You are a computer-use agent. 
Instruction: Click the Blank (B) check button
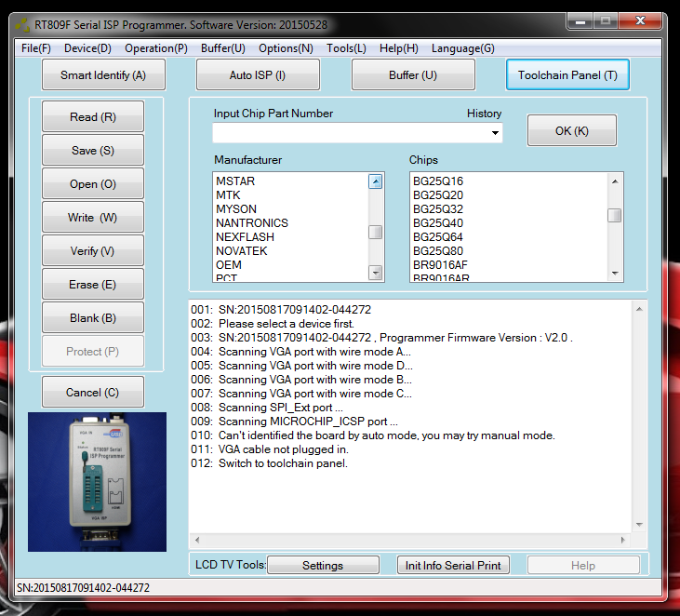(93, 317)
